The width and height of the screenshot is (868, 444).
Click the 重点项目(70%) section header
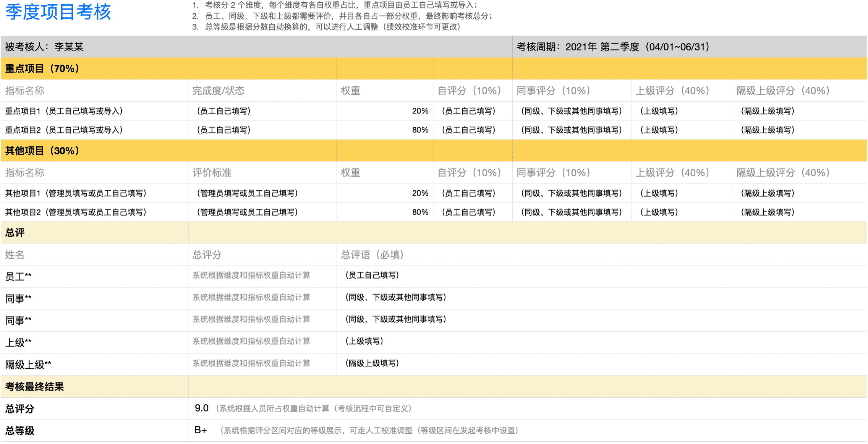tap(169, 68)
